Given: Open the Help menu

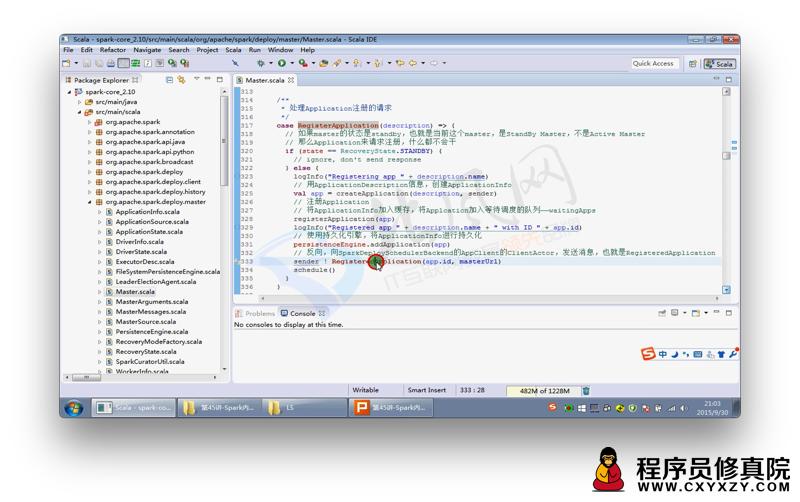Looking at the screenshot, I should (307, 50).
